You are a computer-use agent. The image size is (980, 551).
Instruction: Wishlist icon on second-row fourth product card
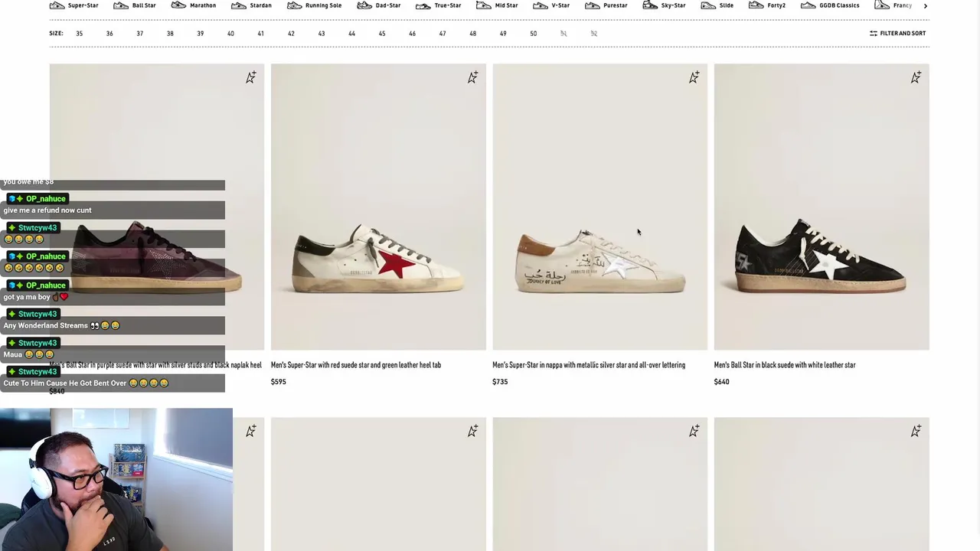pos(916,432)
